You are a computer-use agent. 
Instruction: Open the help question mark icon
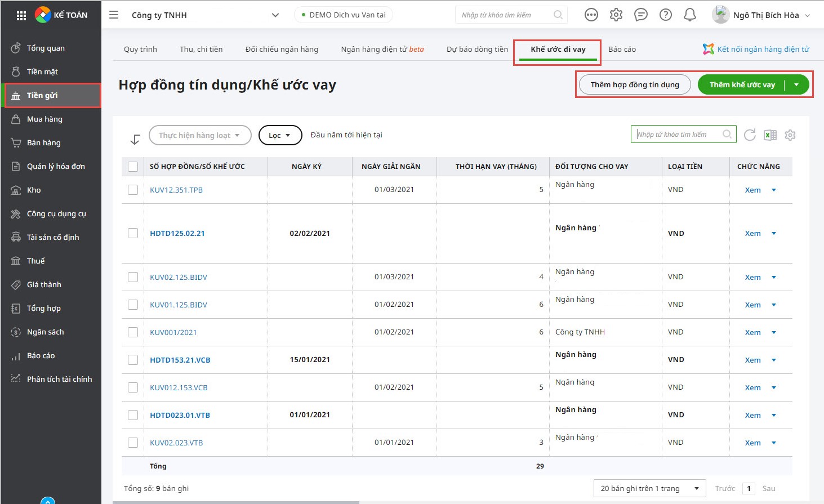coord(666,15)
